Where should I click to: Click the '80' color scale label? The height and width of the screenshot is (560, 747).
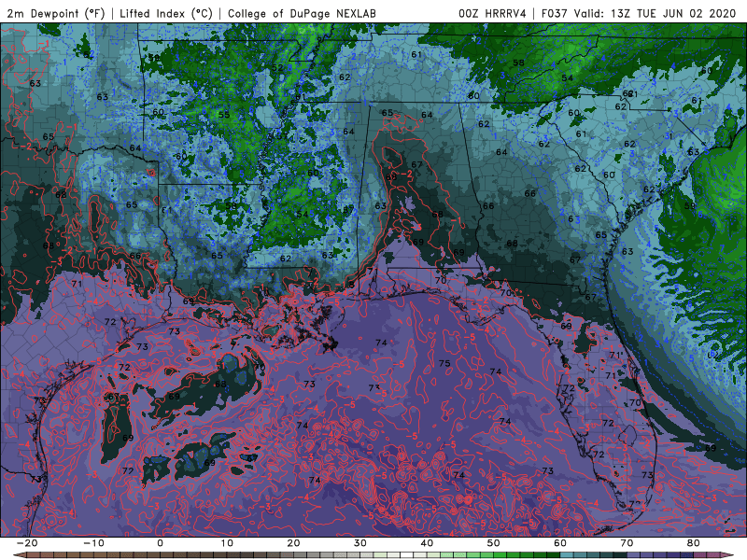694,543
